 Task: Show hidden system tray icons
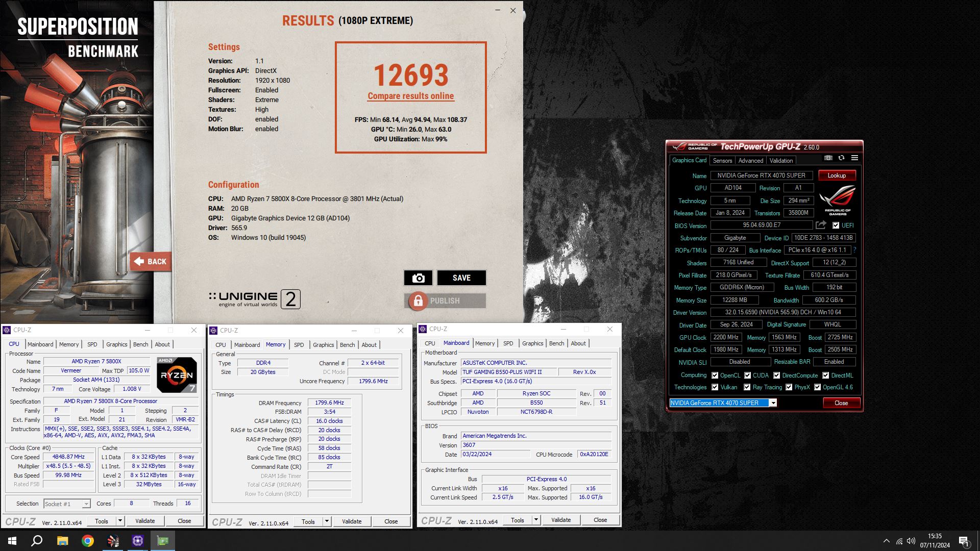886,541
